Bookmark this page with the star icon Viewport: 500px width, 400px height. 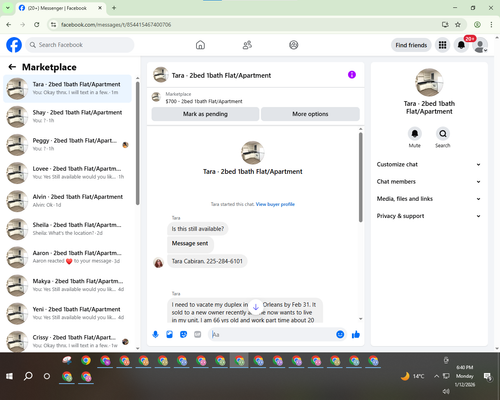click(x=458, y=24)
